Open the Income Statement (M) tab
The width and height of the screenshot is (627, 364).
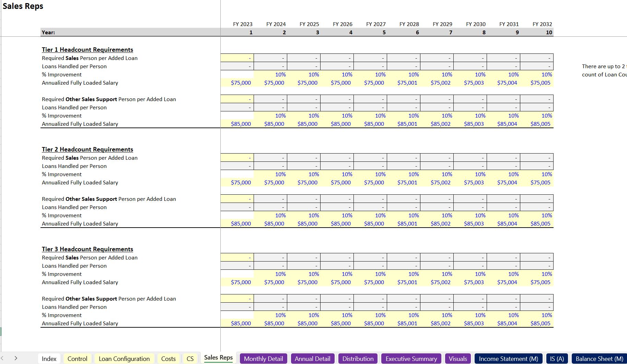coord(508,359)
